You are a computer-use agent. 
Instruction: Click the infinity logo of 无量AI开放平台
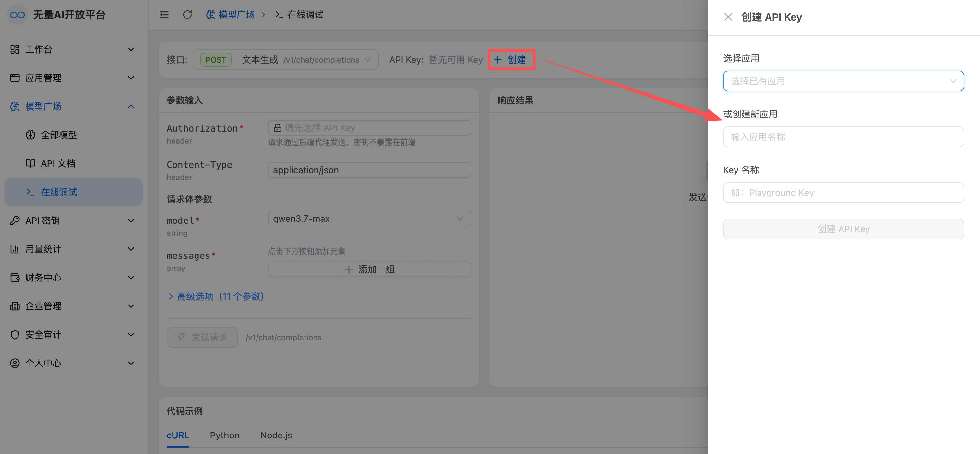tap(18, 15)
